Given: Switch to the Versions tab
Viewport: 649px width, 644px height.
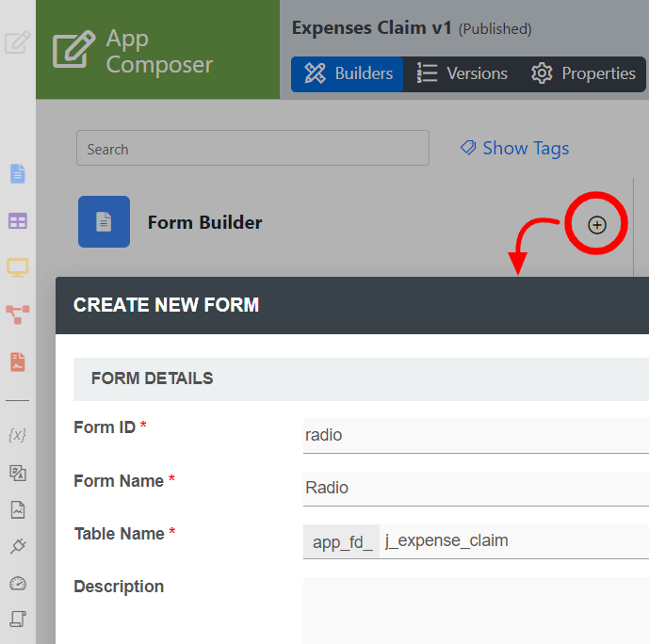Looking at the screenshot, I should pyautogui.click(x=462, y=74).
